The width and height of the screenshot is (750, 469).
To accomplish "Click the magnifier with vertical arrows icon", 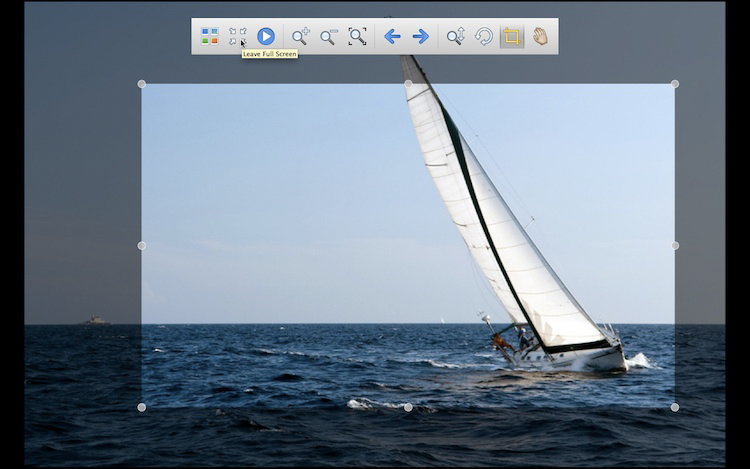I will point(455,37).
